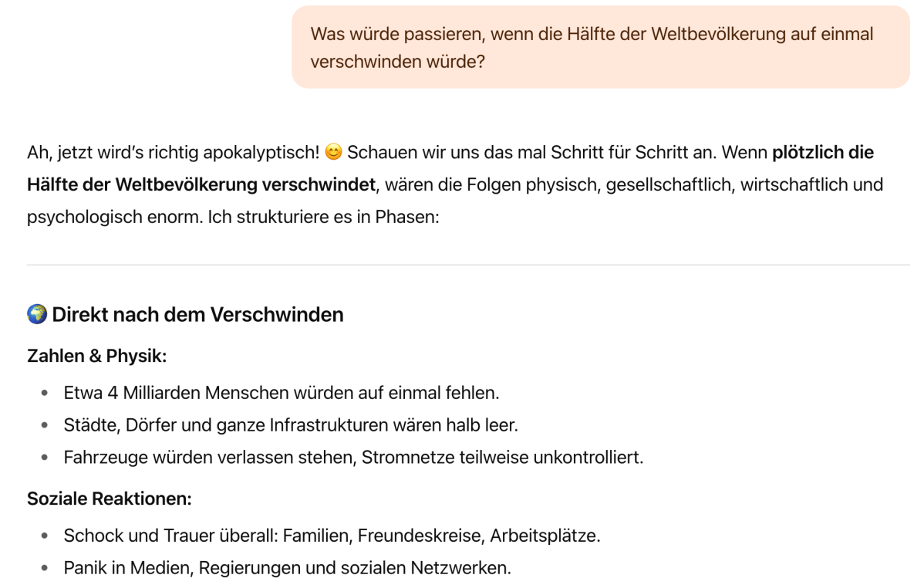
Task: Select the "Soziale Reaktionen:" subheading
Action: [x=109, y=499]
